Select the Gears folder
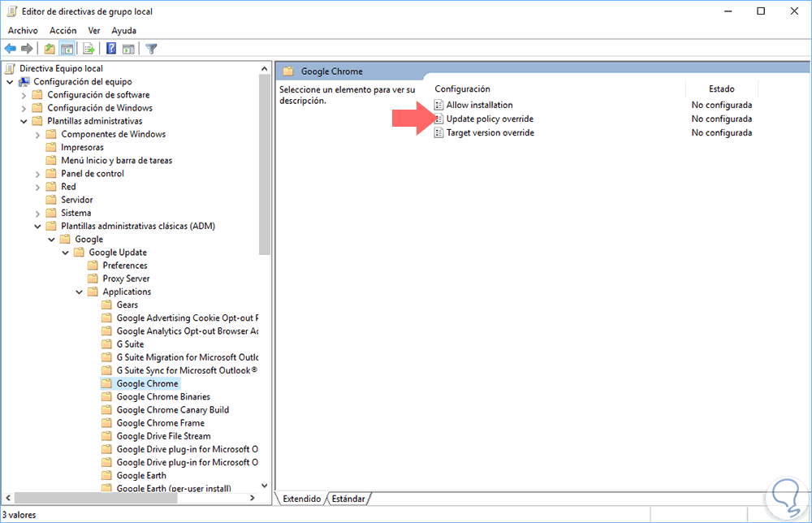The height and width of the screenshot is (523, 812). coord(127,305)
